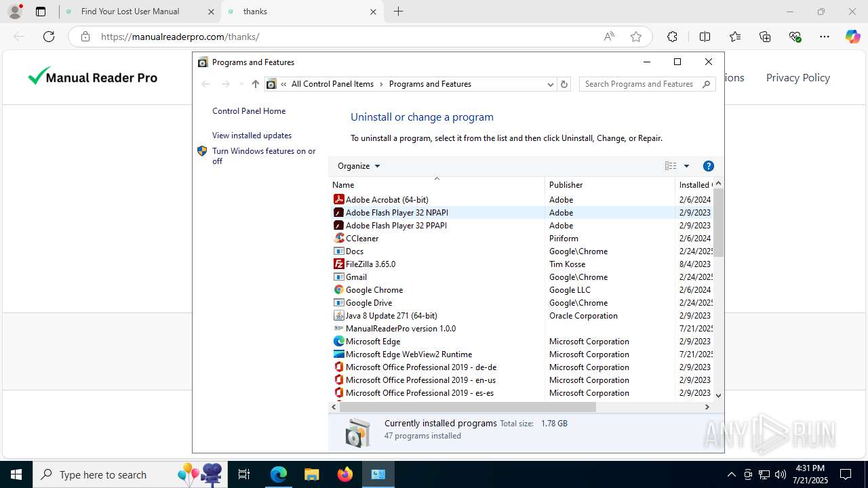Click the Google Chrome icon in the list

coord(339,289)
